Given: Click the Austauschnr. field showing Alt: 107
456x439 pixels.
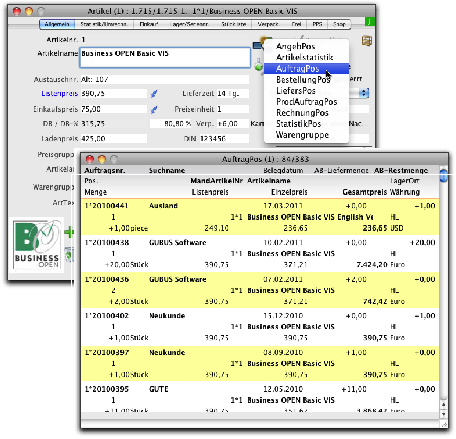Looking at the screenshot, I should pos(164,79).
